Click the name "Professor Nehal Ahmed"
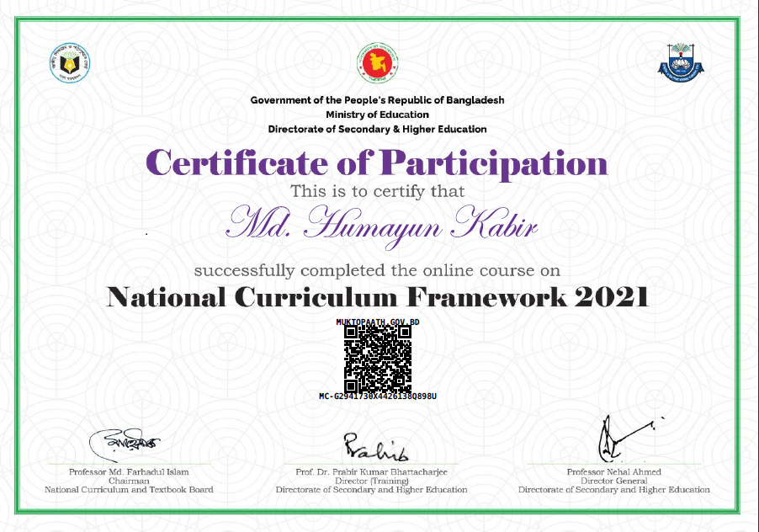The image size is (759, 532). tap(613, 472)
